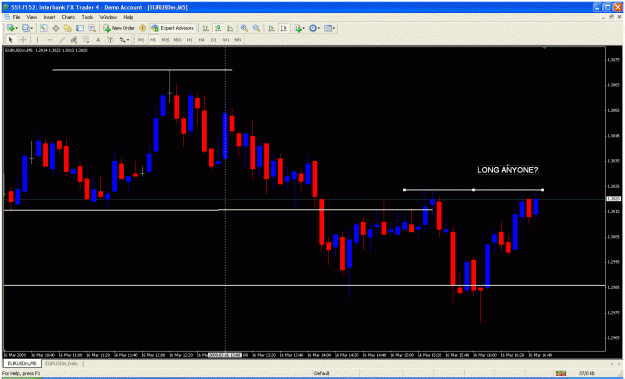
Task: Expand the New Chart dropdown arrow
Action: point(16,28)
